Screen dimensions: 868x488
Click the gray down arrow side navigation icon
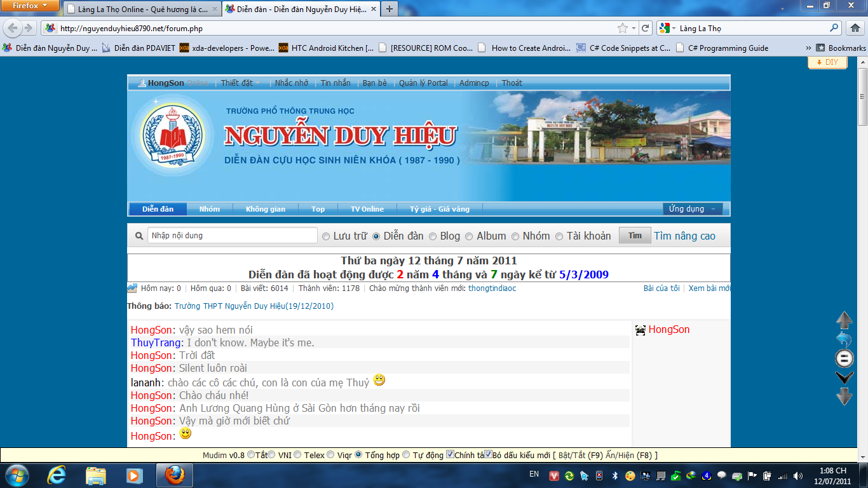844,396
